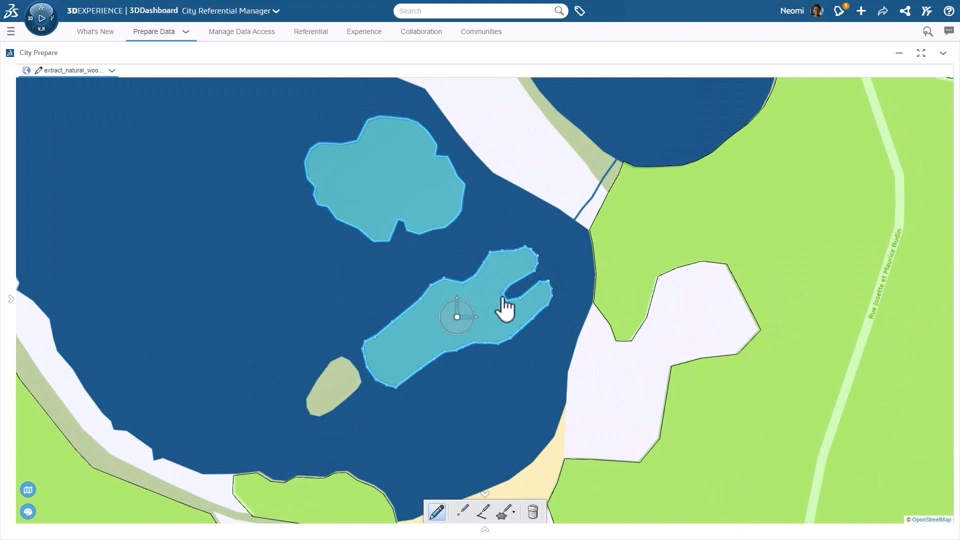Screen dimensions: 960x540
Task: Open the collaboration network icon
Action: pyautogui.click(x=905, y=11)
